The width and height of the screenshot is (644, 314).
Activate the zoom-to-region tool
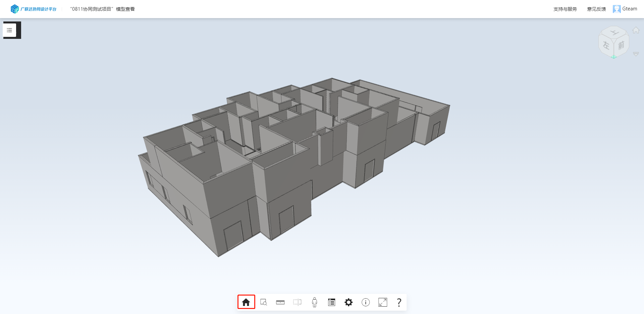[x=263, y=302]
